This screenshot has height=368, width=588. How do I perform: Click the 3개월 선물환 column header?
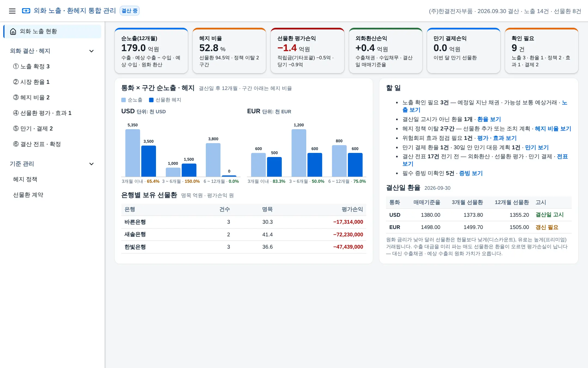click(x=467, y=202)
